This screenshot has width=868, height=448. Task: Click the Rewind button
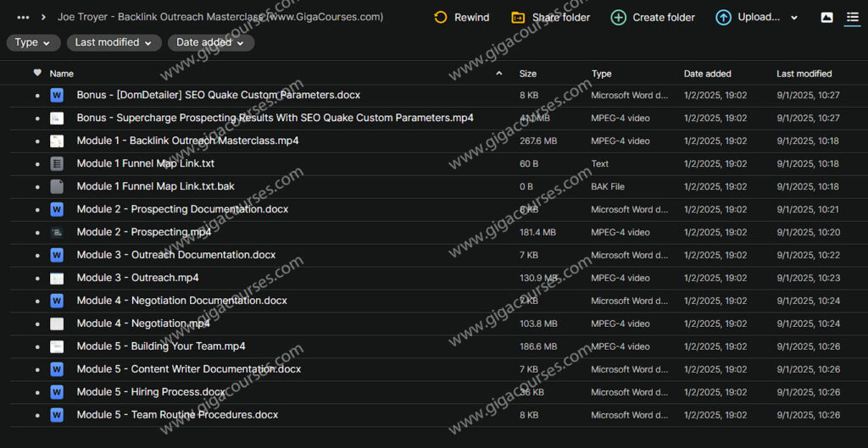click(462, 18)
